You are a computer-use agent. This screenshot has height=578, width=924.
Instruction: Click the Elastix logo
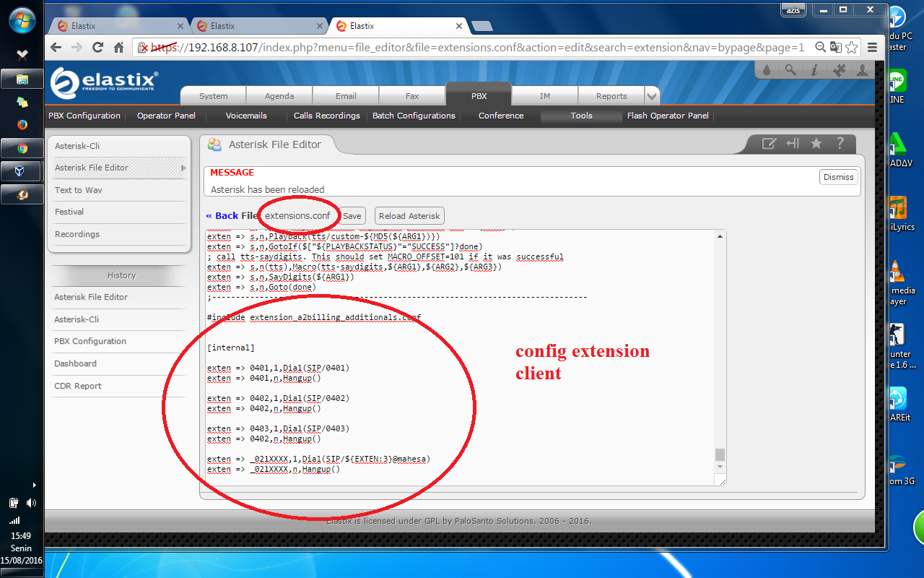105,83
